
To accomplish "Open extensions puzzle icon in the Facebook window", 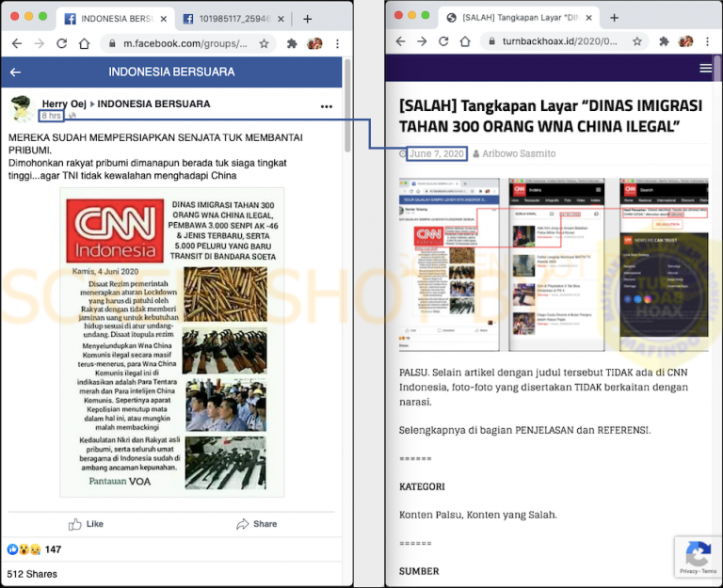I will 292,44.
